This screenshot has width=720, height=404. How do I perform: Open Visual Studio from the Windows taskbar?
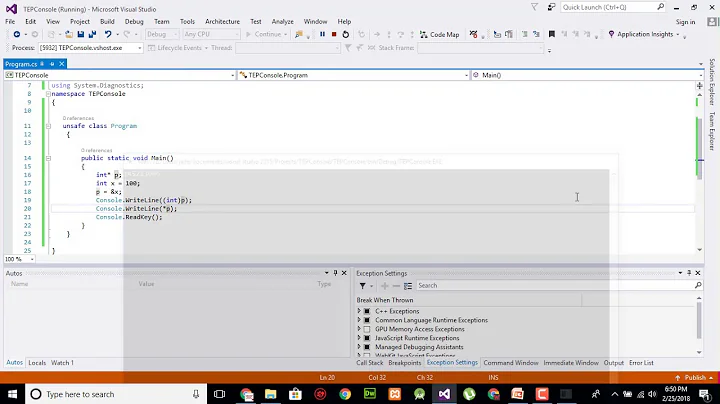tap(444, 394)
